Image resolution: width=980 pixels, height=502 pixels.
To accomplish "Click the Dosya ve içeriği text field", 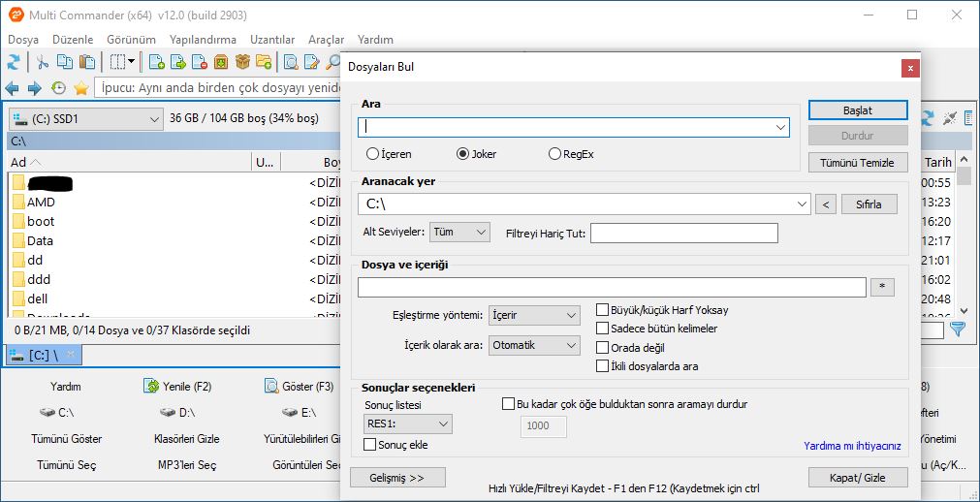I will 612,287.
